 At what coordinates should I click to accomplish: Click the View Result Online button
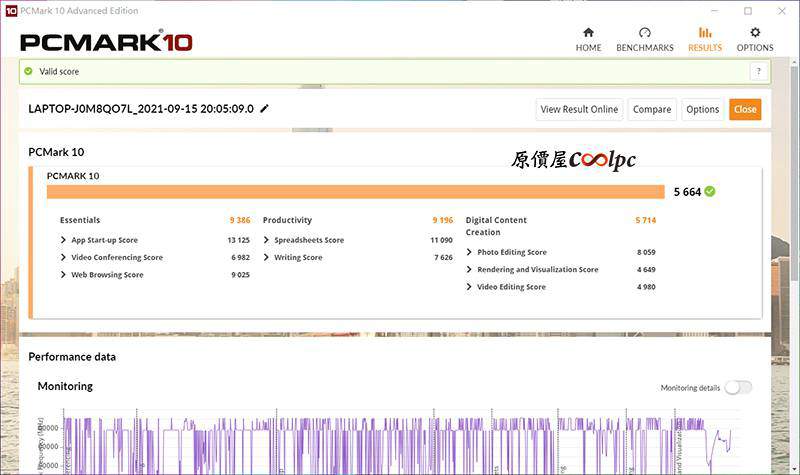579,109
